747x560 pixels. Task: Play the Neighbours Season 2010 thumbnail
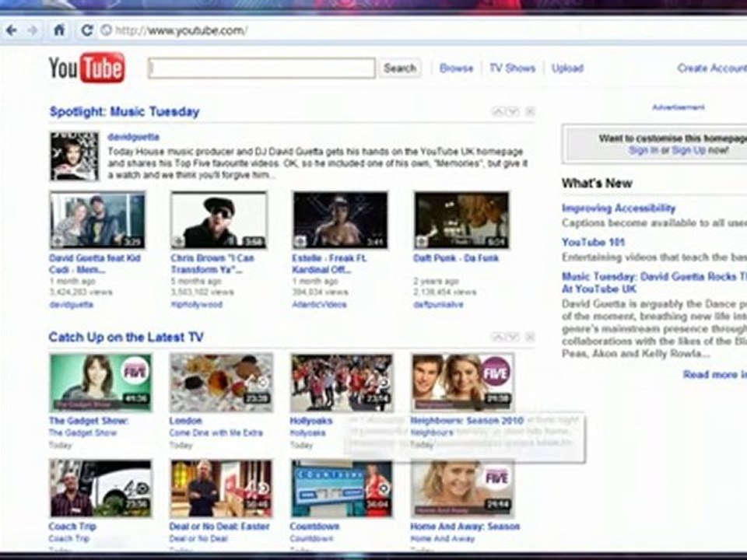(462, 383)
